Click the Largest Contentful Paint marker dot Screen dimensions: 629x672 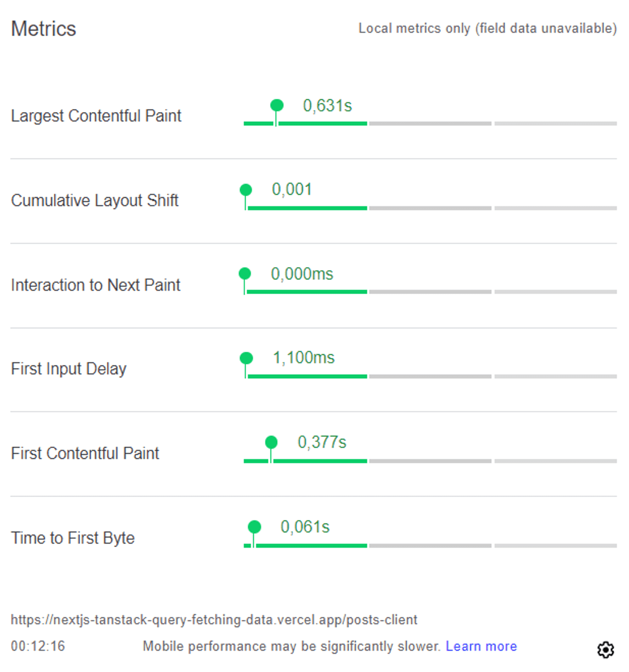click(x=277, y=105)
